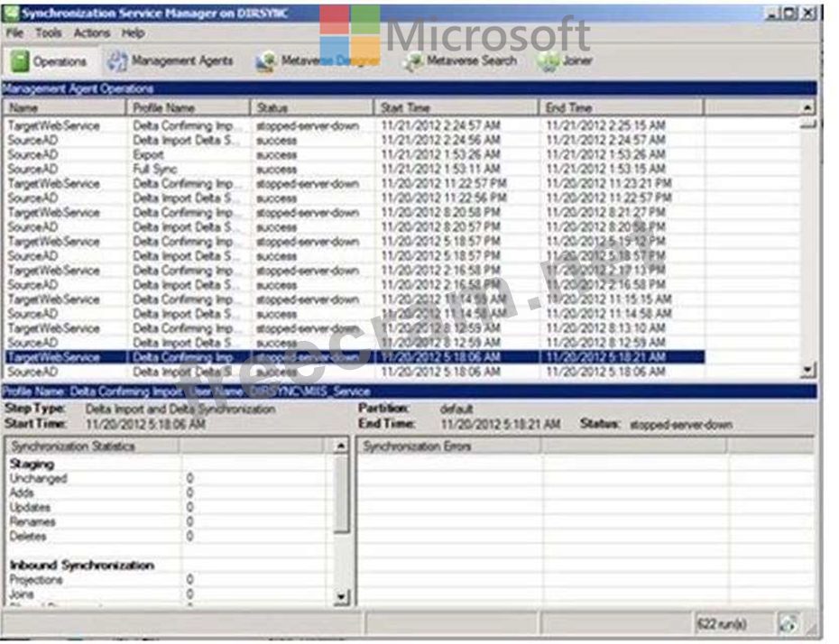This screenshot has height=644, width=839.
Task: Open the Metaverse Designer icon
Action: (x=265, y=61)
